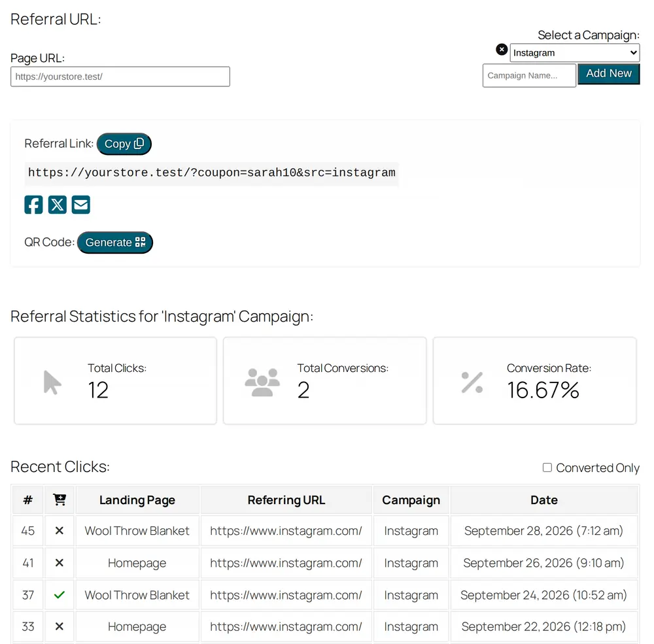Click Homepage landing page in row 33
This screenshot has height=644, width=654.
137,626
